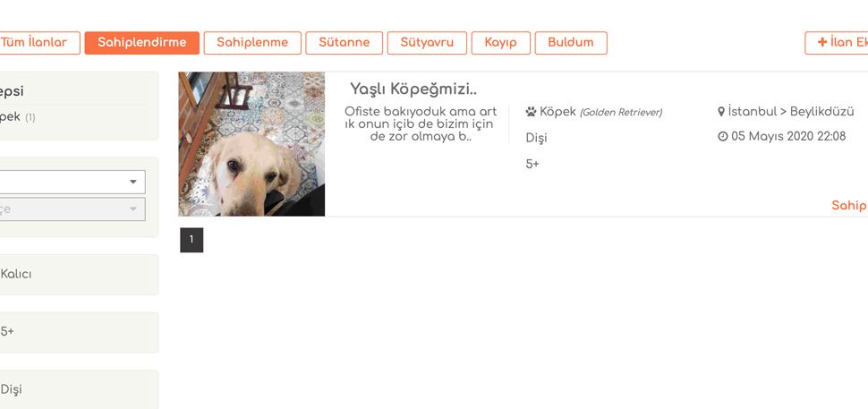Switch to the Sahiplenme tab
Screen dimensions: 868x409
(252, 43)
